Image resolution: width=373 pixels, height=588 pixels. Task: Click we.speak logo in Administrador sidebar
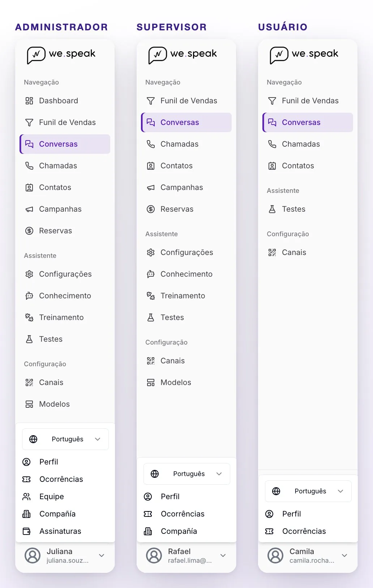tap(61, 55)
